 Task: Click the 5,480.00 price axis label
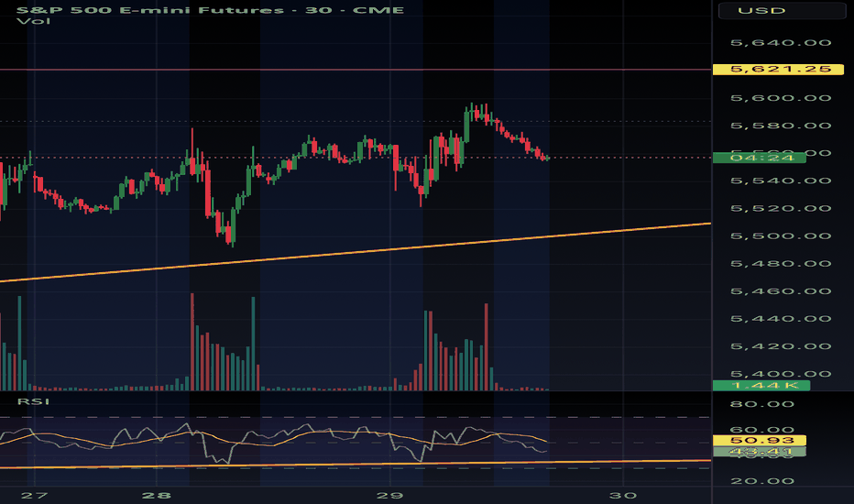[781, 264]
